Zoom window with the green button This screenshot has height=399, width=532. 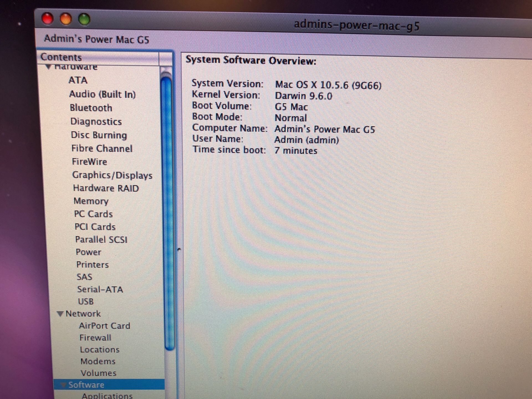(84, 19)
